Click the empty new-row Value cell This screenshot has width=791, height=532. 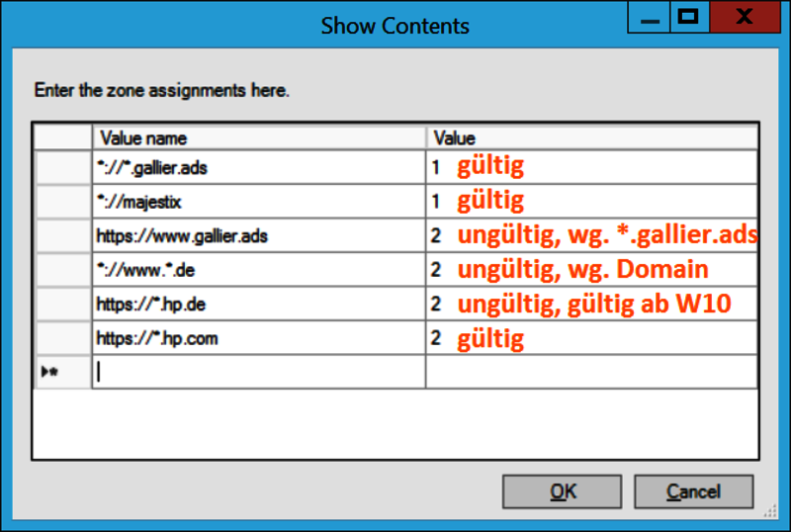[x=591, y=372]
